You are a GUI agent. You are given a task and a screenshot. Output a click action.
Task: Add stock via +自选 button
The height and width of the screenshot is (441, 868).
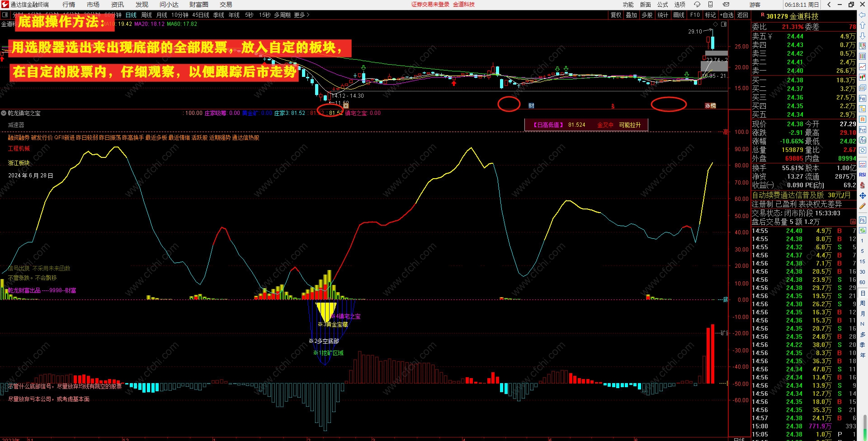click(x=727, y=15)
